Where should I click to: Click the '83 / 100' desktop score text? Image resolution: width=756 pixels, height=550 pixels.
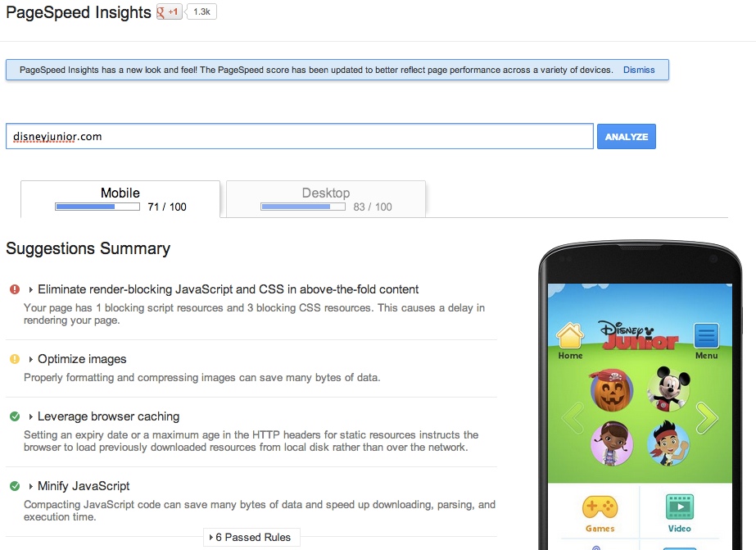click(x=373, y=207)
